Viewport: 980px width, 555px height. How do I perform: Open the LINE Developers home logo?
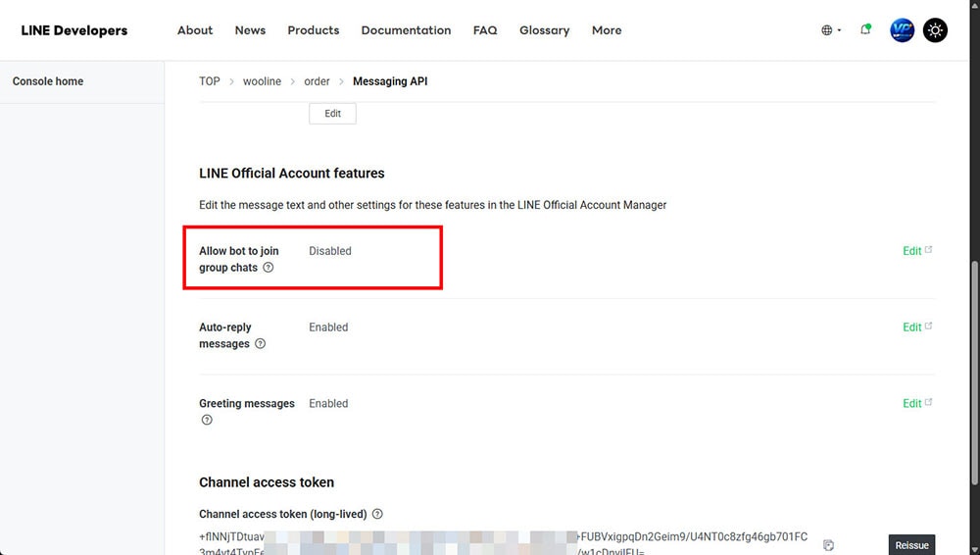73,30
